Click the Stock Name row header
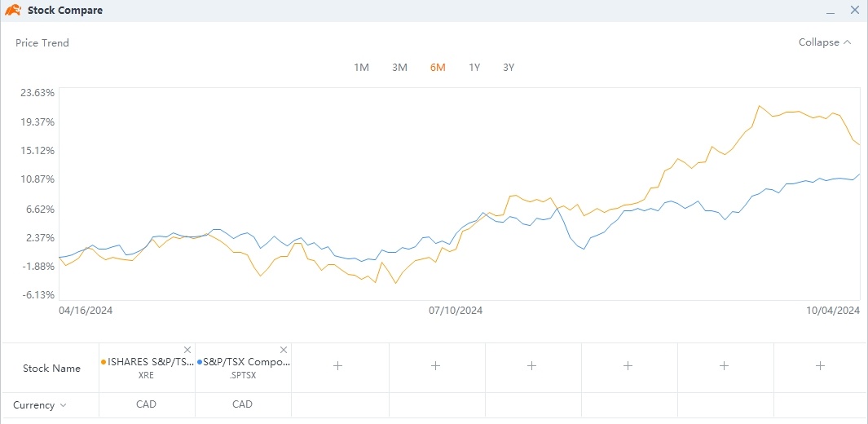 coord(51,369)
